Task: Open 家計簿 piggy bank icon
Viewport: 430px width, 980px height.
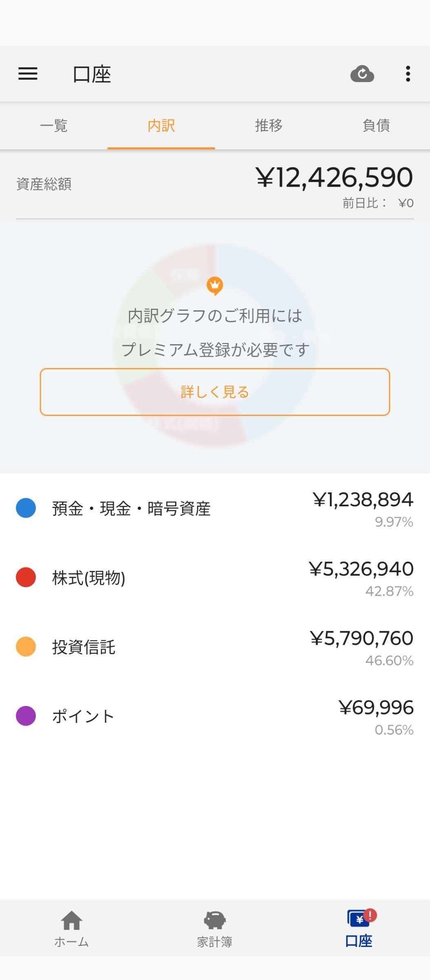Action: click(215, 920)
